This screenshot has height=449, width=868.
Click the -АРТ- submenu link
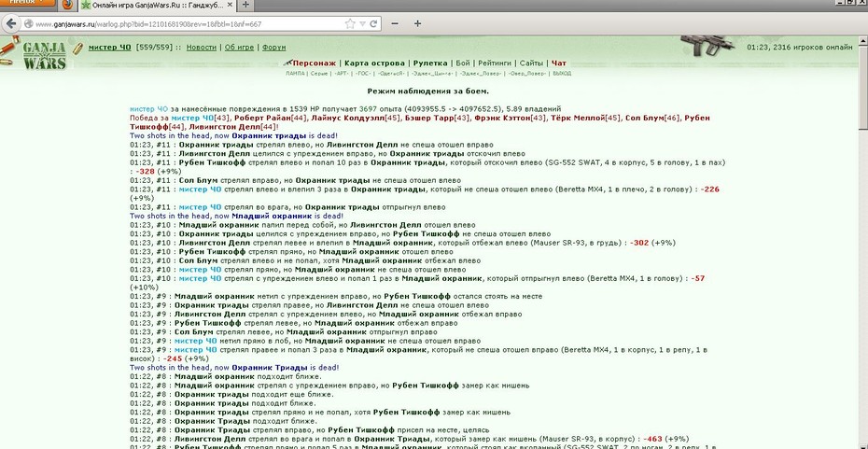tap(342, 73)
